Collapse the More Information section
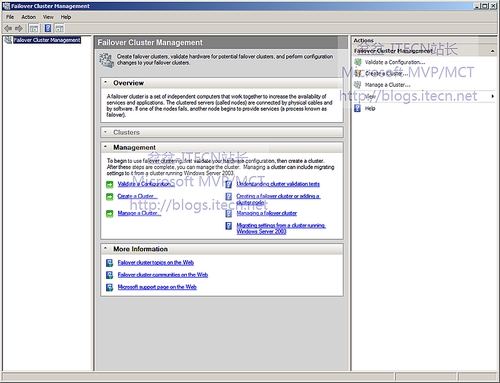The height and width of the screenshot is (383, 500). (105, 248)
